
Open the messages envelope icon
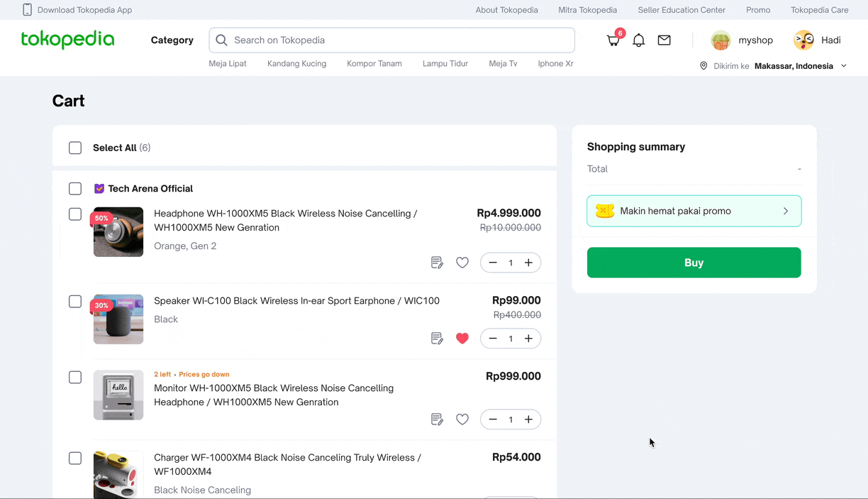(x=664, y=40)
